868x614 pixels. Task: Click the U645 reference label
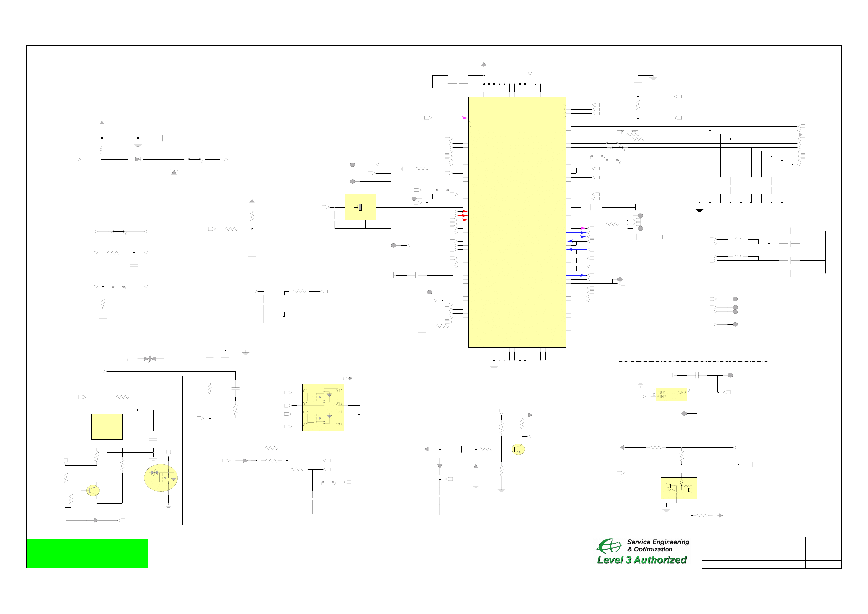click(x=347, y=378)
